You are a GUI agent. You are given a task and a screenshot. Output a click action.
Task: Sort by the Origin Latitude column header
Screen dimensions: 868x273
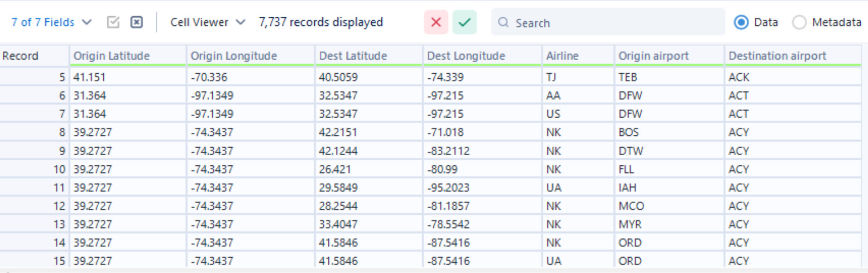tap(111, 56)
